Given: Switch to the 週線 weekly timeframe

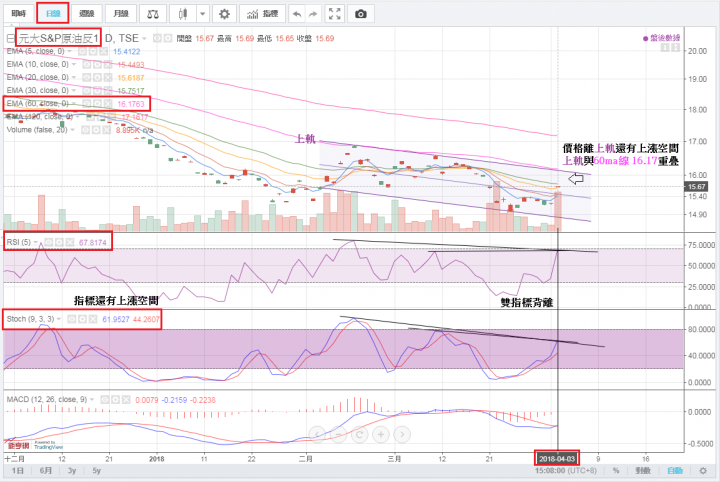Looking at the screenshot, I should [x=87, y=14].
